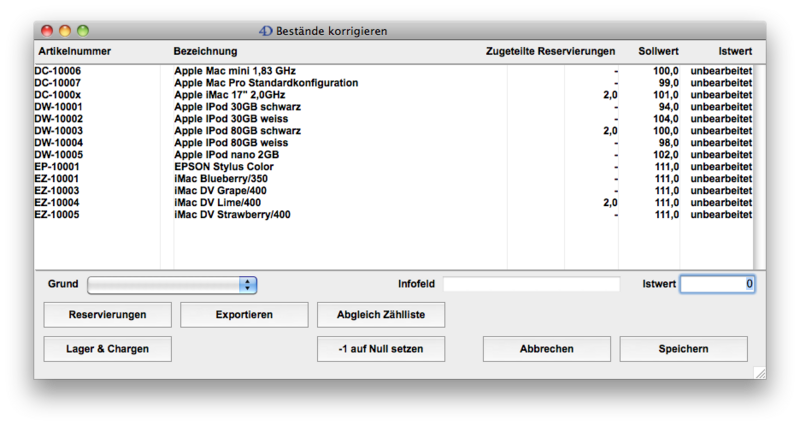Cancel with the Abbrechen button
This screenshot has width=800, height=426.
546,349
